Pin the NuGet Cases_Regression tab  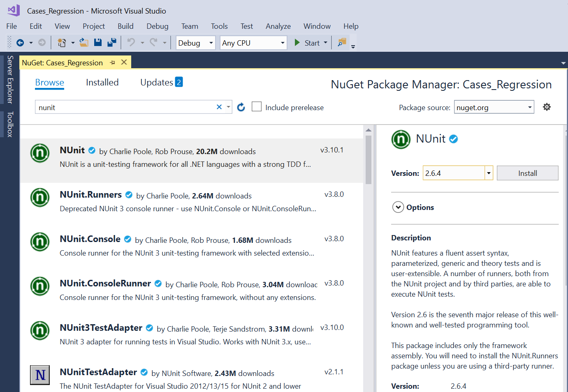113,62
